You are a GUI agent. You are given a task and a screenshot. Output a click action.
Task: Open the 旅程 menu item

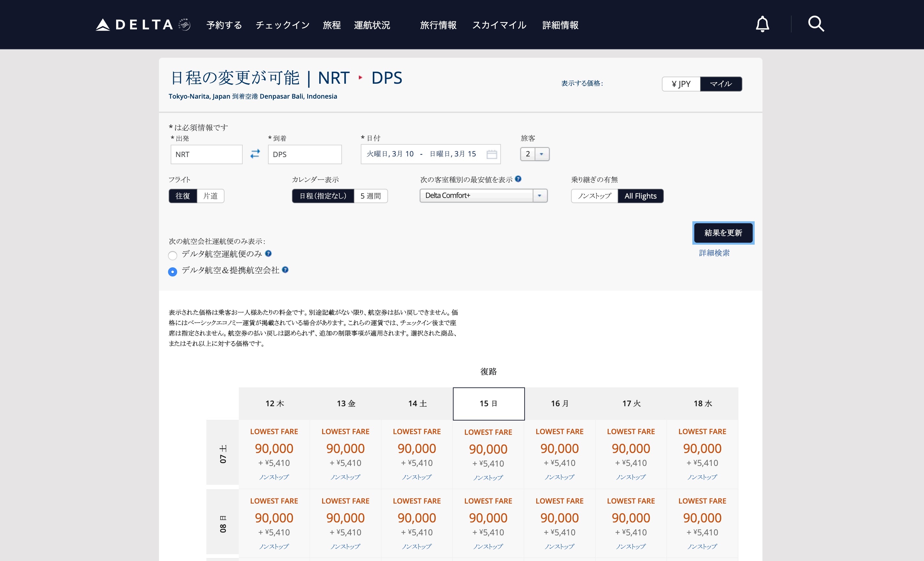[332, 25]
